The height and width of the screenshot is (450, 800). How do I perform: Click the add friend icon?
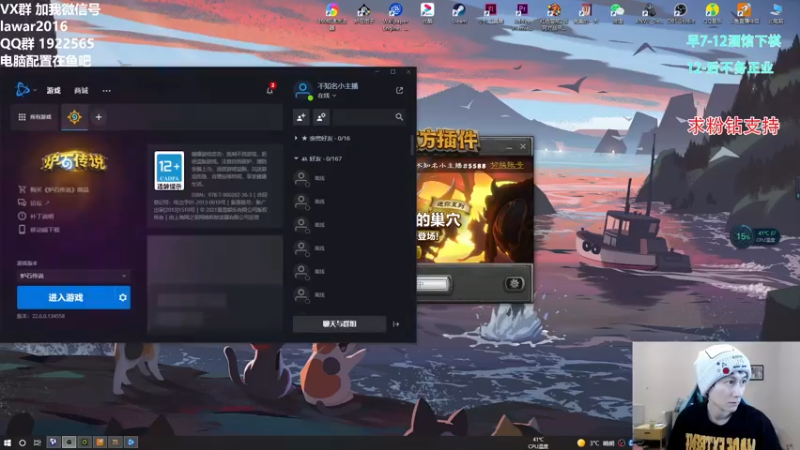point(301,117)
